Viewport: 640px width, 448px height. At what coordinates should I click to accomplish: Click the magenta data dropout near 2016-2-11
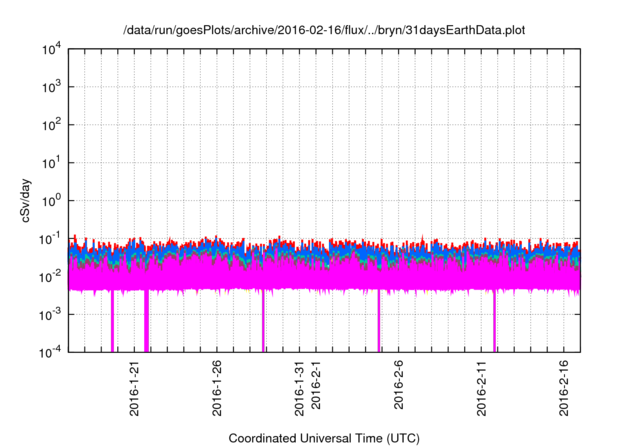pos(494,321)
